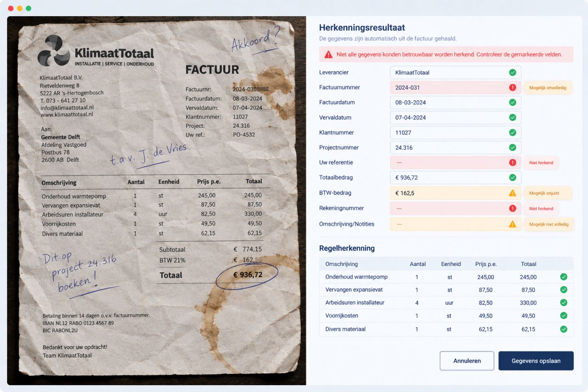588x392 pixels.
Task: Click the scanned KlimaatTotaal invoice image
Action: 157,201
